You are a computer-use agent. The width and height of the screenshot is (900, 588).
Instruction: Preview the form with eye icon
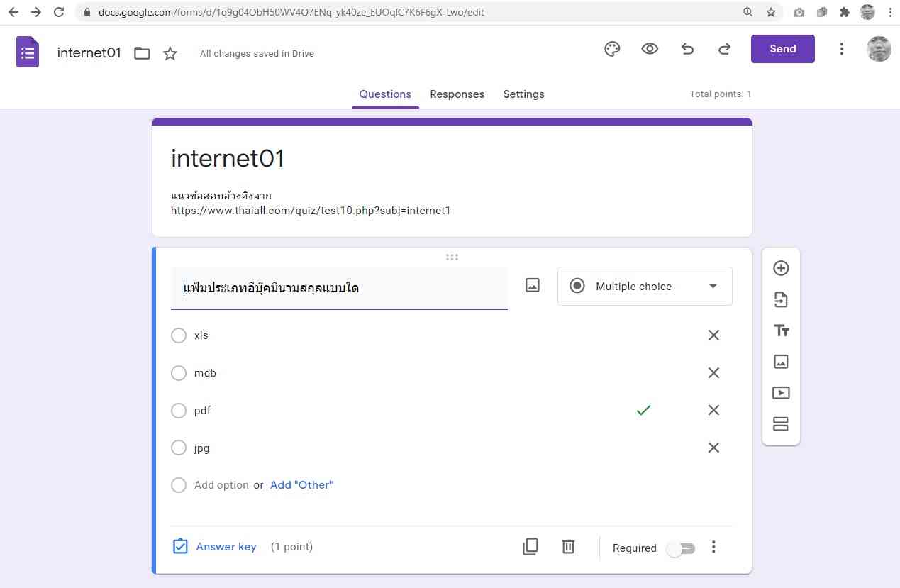point(650,49)
